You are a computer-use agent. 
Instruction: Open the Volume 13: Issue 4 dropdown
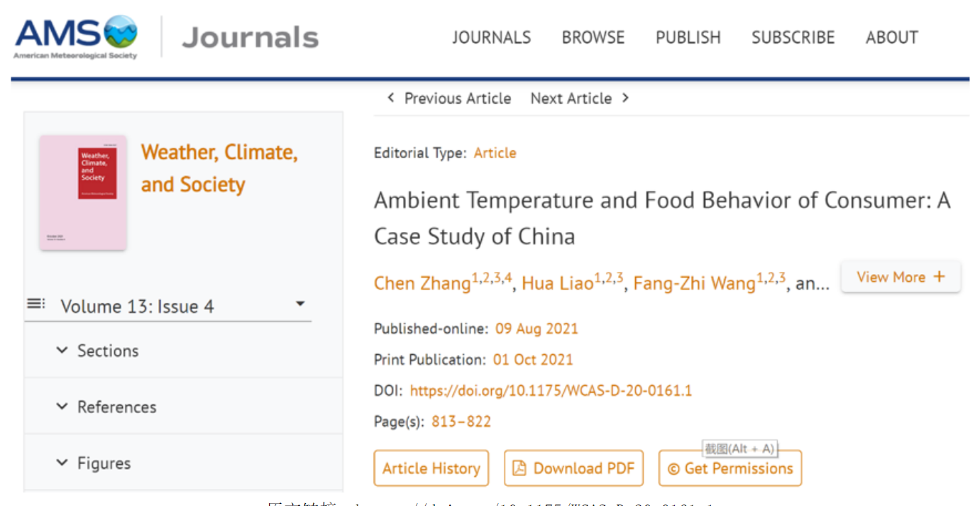coord(300,304)
